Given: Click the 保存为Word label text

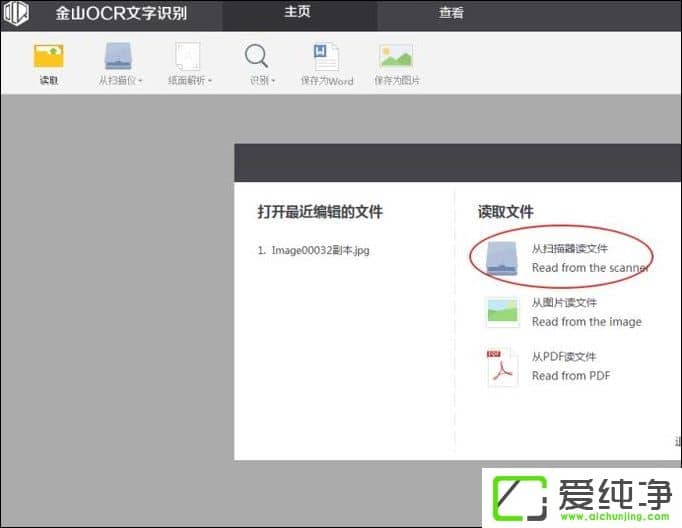Looking at the screenshot, I should click(327, 81).
